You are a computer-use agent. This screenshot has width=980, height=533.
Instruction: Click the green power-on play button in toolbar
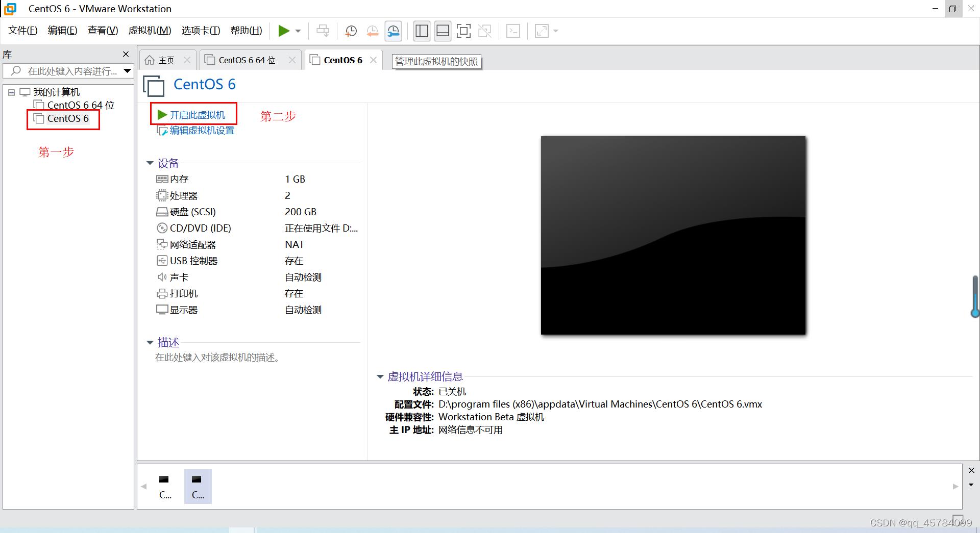(x=283, y=31)
